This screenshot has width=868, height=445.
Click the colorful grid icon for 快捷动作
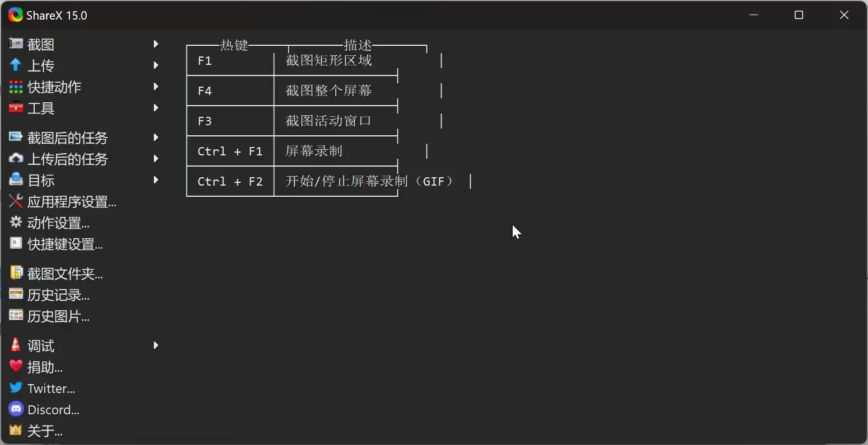point(16,87)
